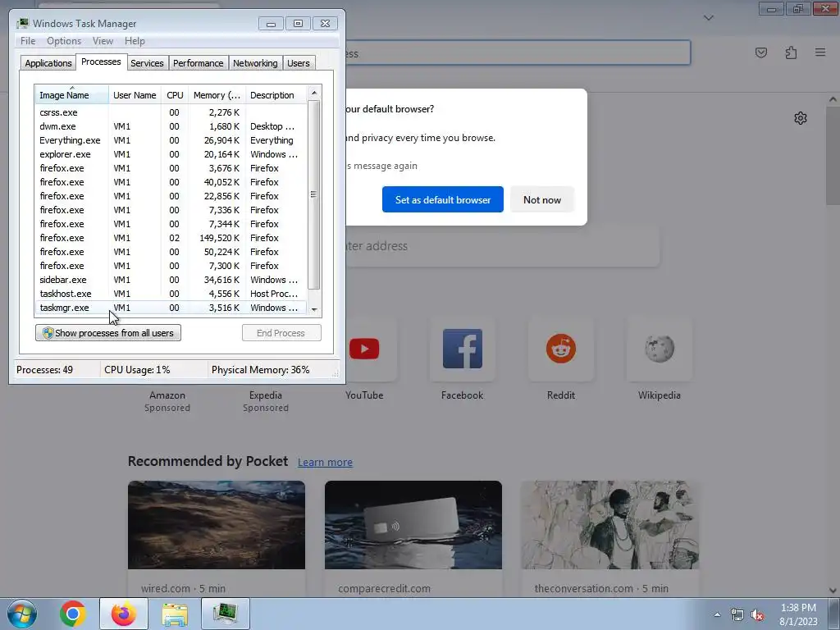The width and height of the screenshot is (840, 630).
Task: Select the Processes tab
Action: tap(101, 62)
